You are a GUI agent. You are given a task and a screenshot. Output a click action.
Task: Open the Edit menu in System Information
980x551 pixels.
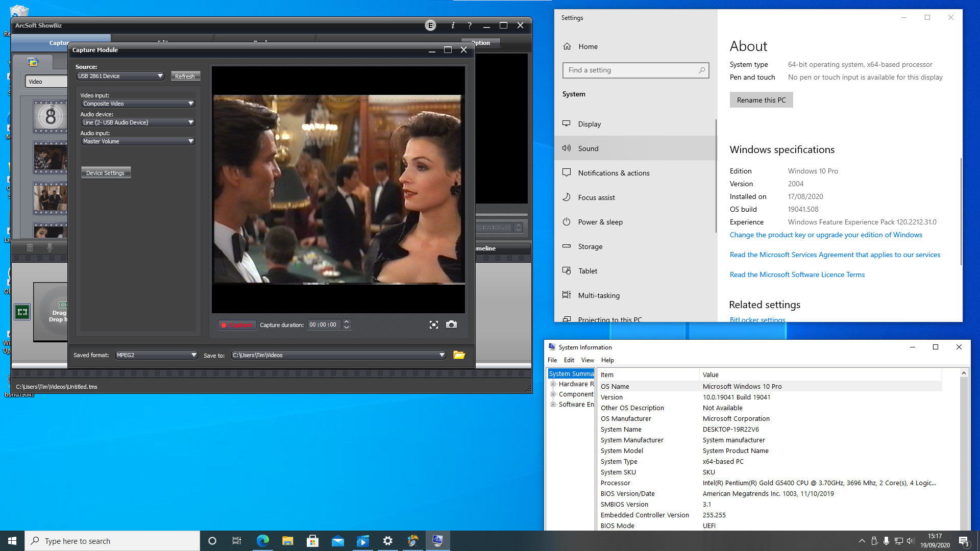[569, 360]
